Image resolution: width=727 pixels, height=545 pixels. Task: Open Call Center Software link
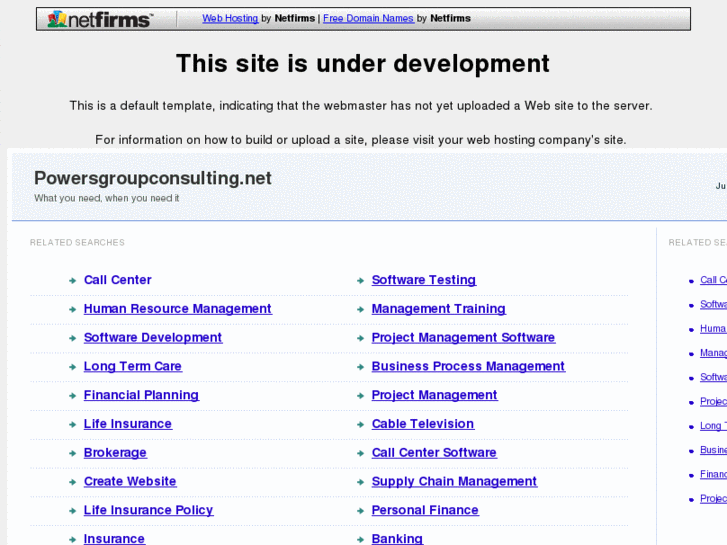434,452
